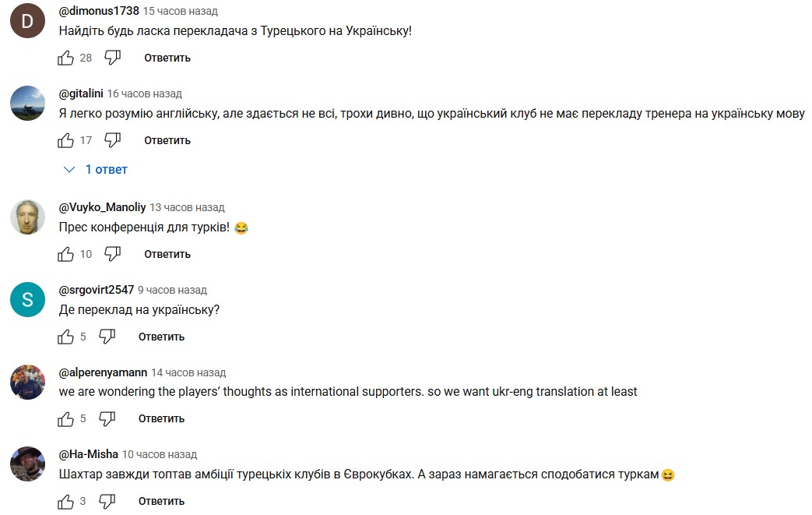This screenshot has width=812, height=515.
Task: Like the comment by @dimonus1738
Action: (x=67, y=58)
